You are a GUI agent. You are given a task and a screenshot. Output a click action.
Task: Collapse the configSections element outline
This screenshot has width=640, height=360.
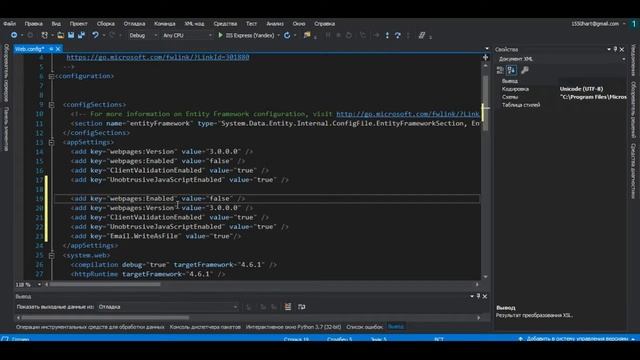pyautogui.click(x=51, y=105)
